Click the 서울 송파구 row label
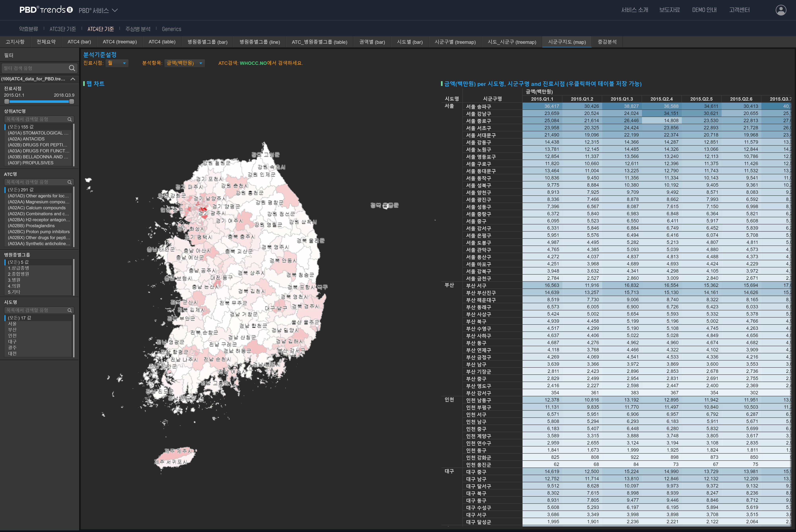This screenshot has width=796, height=532. (x=478, y=106)
